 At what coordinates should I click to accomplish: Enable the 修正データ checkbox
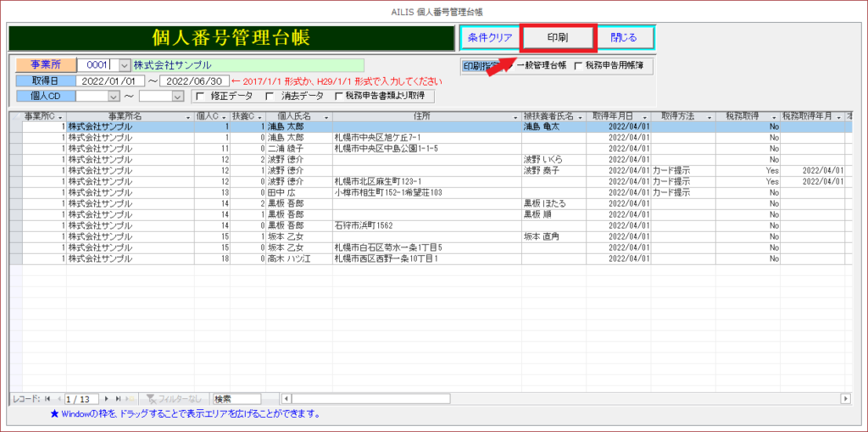coord(198,97)
